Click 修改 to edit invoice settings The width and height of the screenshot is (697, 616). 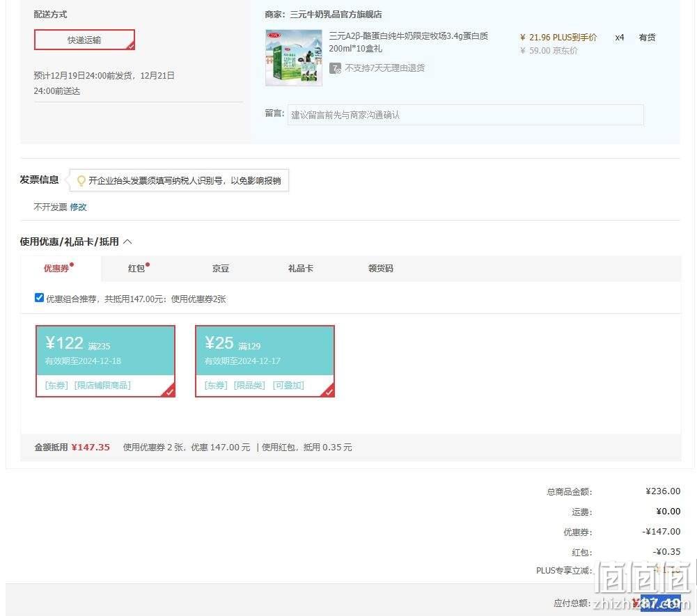click(x=78, y=207)
